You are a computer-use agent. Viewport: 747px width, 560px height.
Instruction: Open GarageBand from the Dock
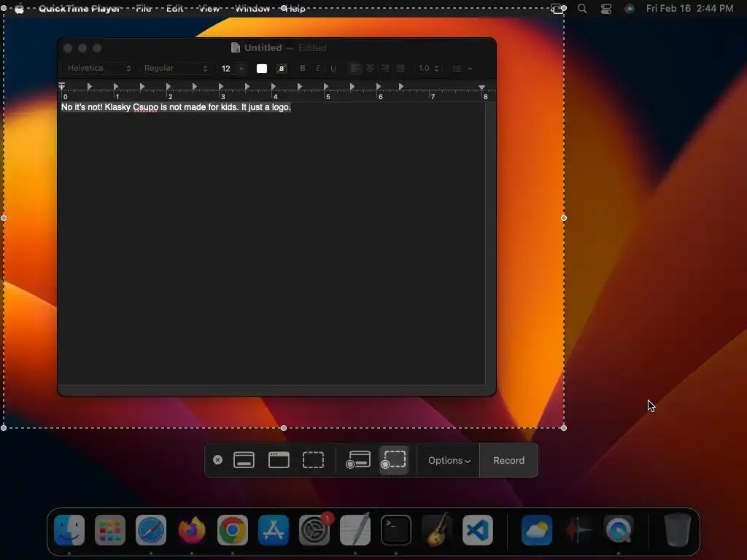tap(436, 529)
